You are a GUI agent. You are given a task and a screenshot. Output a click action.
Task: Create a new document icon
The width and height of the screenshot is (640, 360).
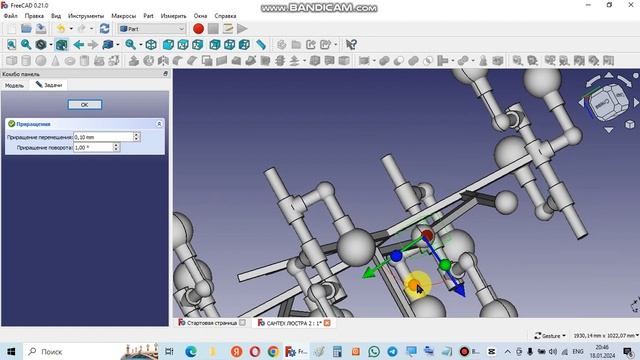tap(11, 29)
